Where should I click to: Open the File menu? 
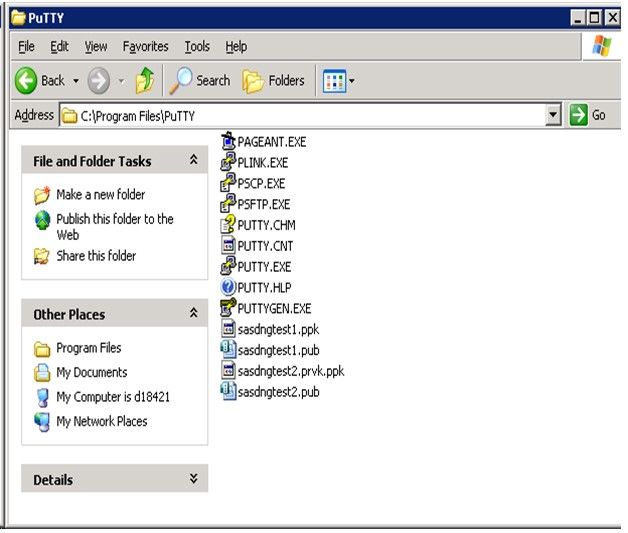pyautogui.click(x=26, y=47)
